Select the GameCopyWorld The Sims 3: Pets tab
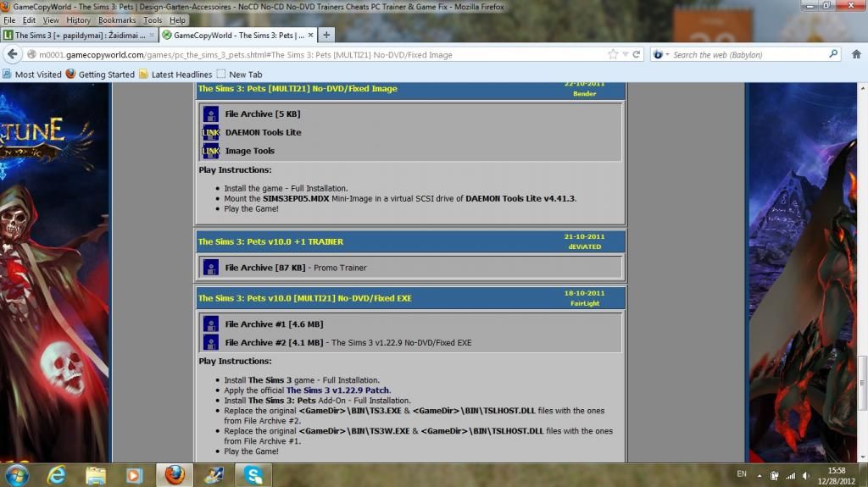Viewport: 868px width, 487px height. click(x=238, y=35)
